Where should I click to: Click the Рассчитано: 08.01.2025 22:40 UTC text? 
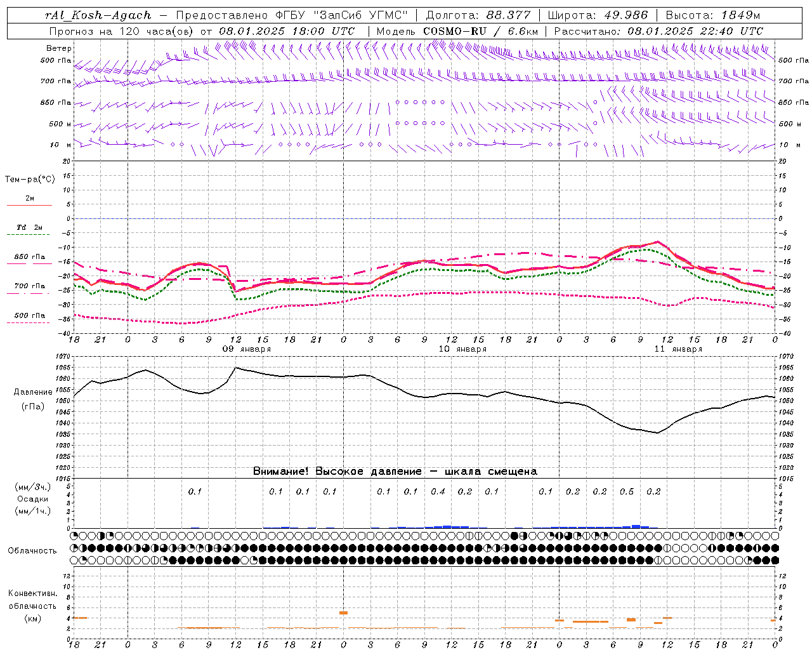coord(658,31)
